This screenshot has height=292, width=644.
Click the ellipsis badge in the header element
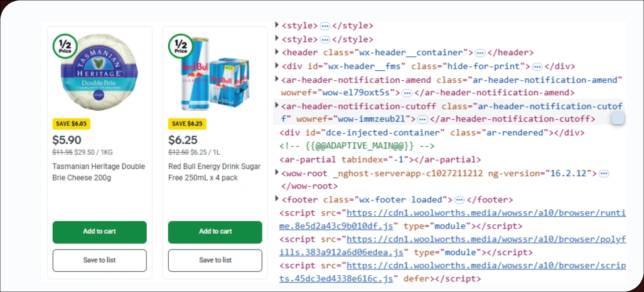point(480,53)
